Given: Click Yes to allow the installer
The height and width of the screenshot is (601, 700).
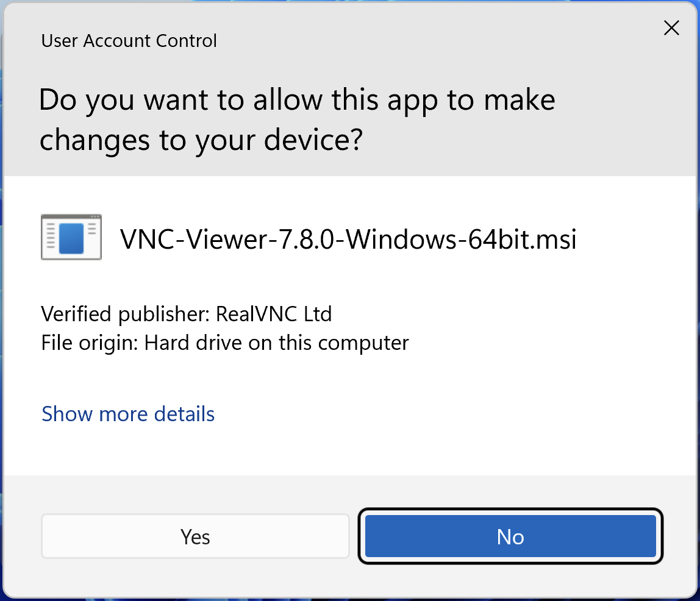Looking at the screenshot, I should (x=195, y=536).
